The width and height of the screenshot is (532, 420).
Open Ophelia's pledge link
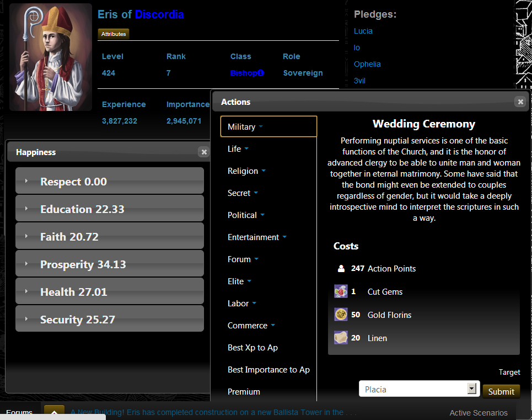point(367,64)
